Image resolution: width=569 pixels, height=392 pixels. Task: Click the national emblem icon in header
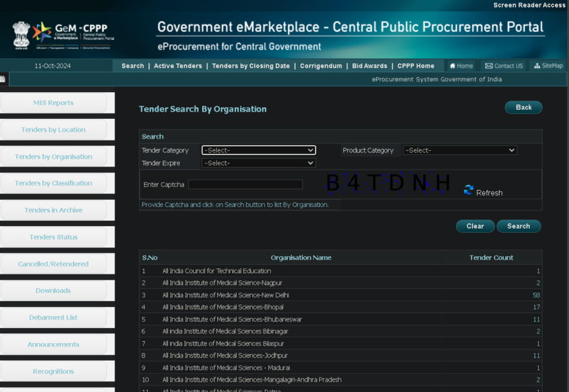click(21, 34)
